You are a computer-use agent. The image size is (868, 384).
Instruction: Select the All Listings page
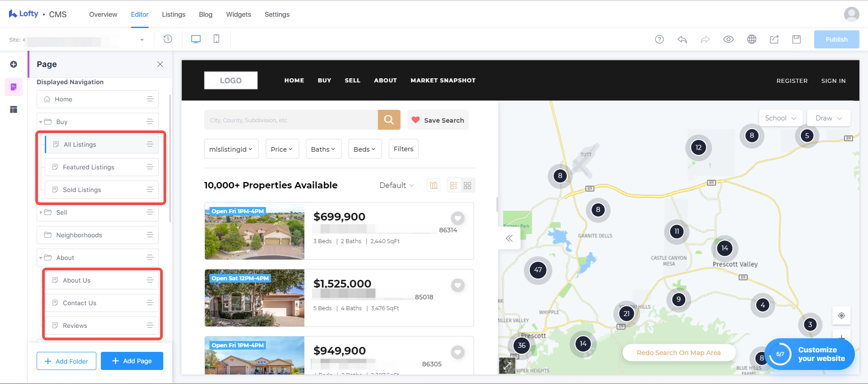tap(102, 144)
